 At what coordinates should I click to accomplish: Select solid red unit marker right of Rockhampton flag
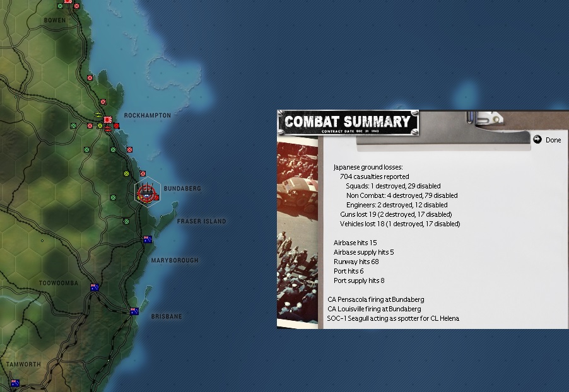[x=117, y=126]
